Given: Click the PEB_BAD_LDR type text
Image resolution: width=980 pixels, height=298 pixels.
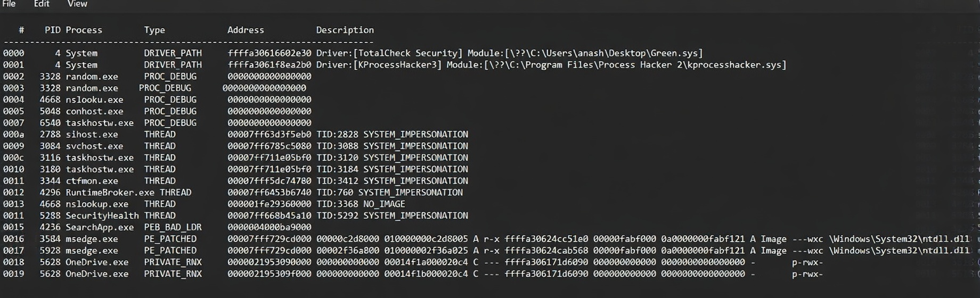Looking at the screenshot, I should (x=173, y=227).
